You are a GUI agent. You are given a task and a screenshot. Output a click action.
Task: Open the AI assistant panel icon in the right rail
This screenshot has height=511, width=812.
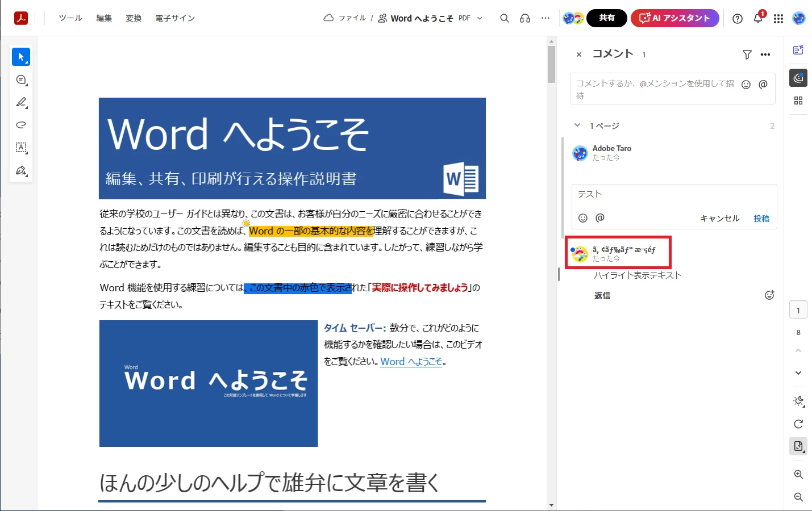pos(798,50)
